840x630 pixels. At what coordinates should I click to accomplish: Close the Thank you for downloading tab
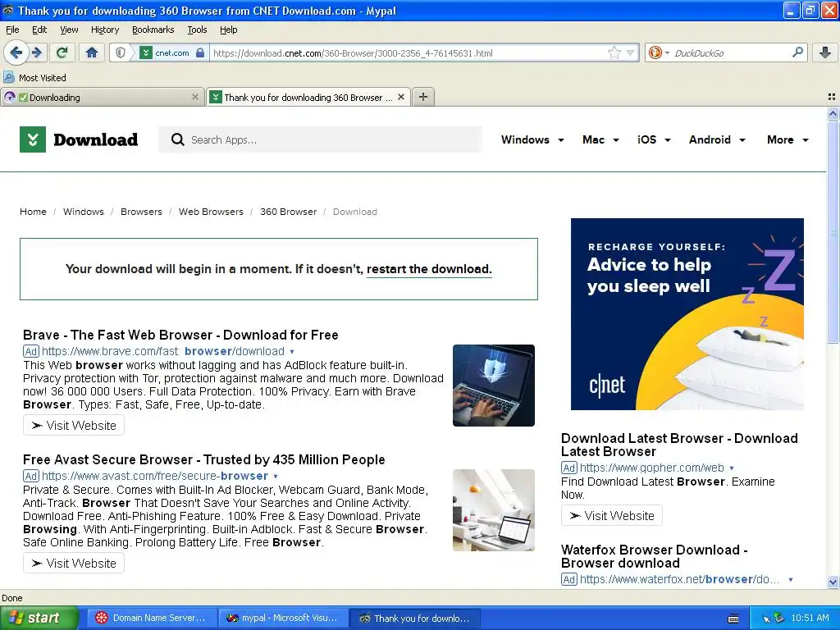pos(401,97)
